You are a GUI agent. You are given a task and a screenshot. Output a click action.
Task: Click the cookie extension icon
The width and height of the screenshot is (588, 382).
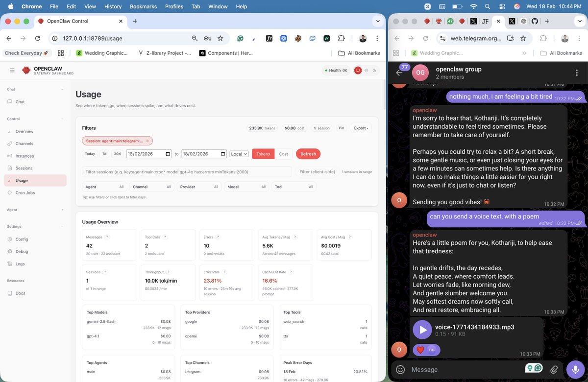pyautogui.click(x=298, y=38)
